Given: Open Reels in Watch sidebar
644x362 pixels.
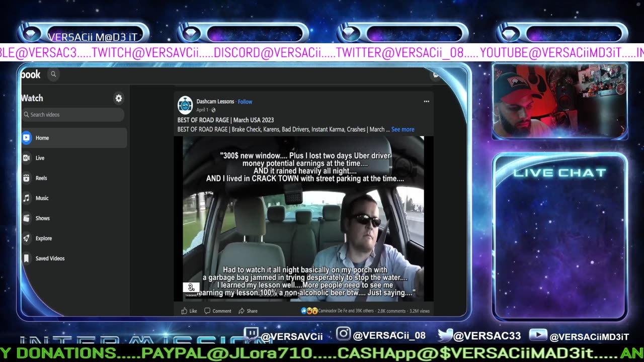Looking at the screenshot, I should point(74,178).
